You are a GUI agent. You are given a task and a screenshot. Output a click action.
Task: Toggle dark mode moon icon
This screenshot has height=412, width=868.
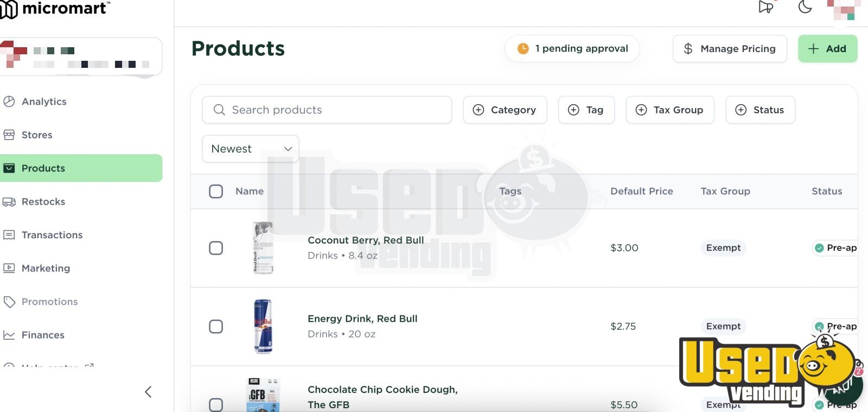[805, 7]
